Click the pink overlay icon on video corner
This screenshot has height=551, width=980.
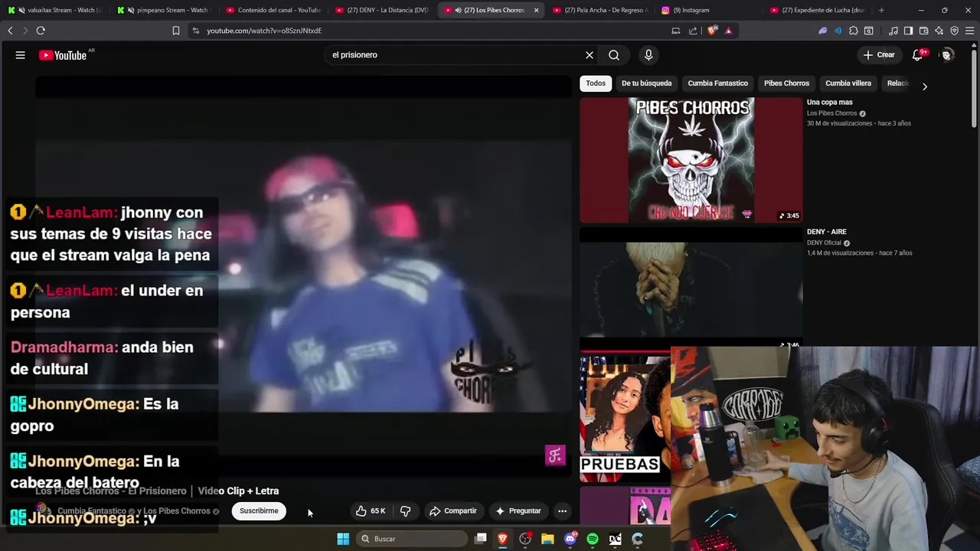(555, 455)
